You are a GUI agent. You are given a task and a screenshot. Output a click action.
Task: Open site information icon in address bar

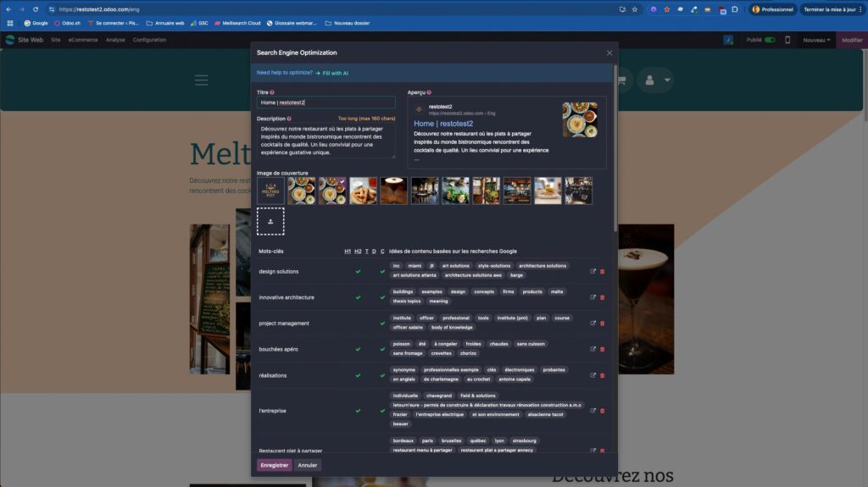pyautogui.click(x=52, y=9)
